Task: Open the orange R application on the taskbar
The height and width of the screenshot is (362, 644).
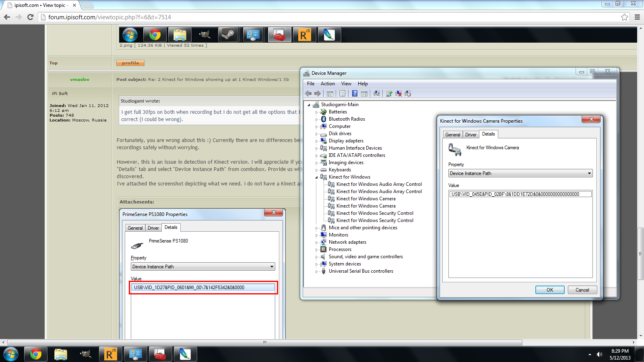Action: [x=110, y=354]
